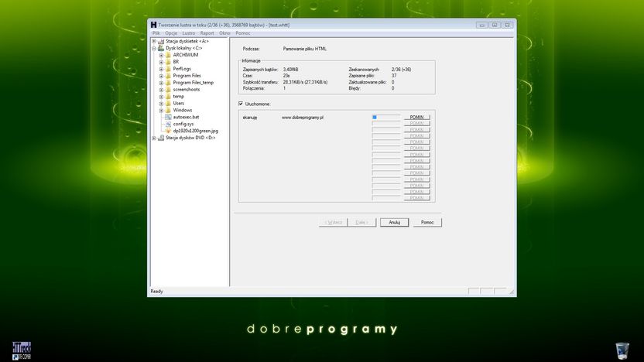Click the transfer speed value 28,31KiB/s

[305, 82]
